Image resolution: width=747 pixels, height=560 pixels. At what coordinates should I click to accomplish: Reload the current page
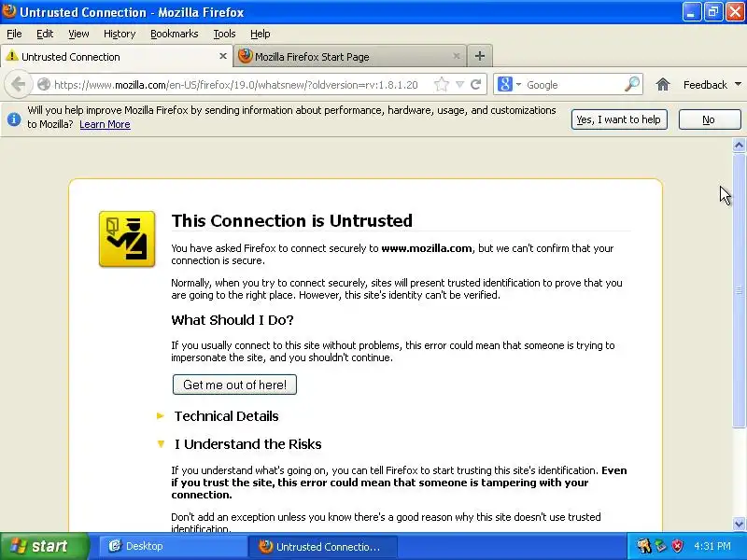(x=475, y=85)
